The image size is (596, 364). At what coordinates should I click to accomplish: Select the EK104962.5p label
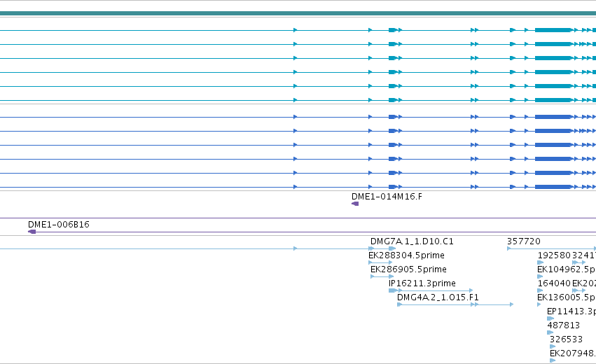pyautogui.click(x=567, y=269)
